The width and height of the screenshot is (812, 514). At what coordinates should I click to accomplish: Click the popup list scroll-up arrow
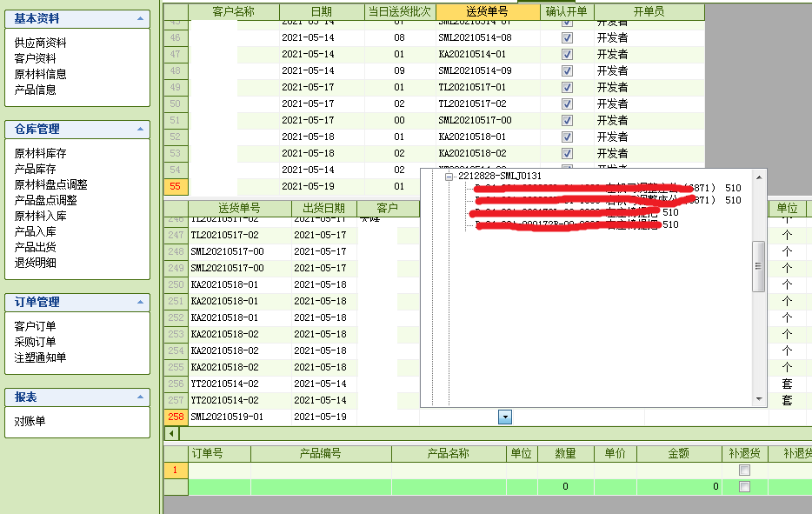point(759,177)
